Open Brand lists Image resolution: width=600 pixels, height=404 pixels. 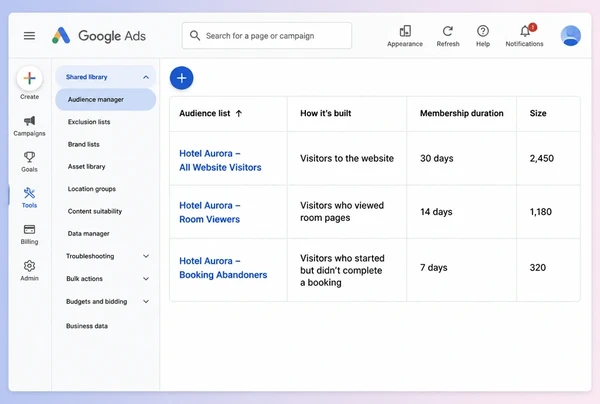point(83,144)
